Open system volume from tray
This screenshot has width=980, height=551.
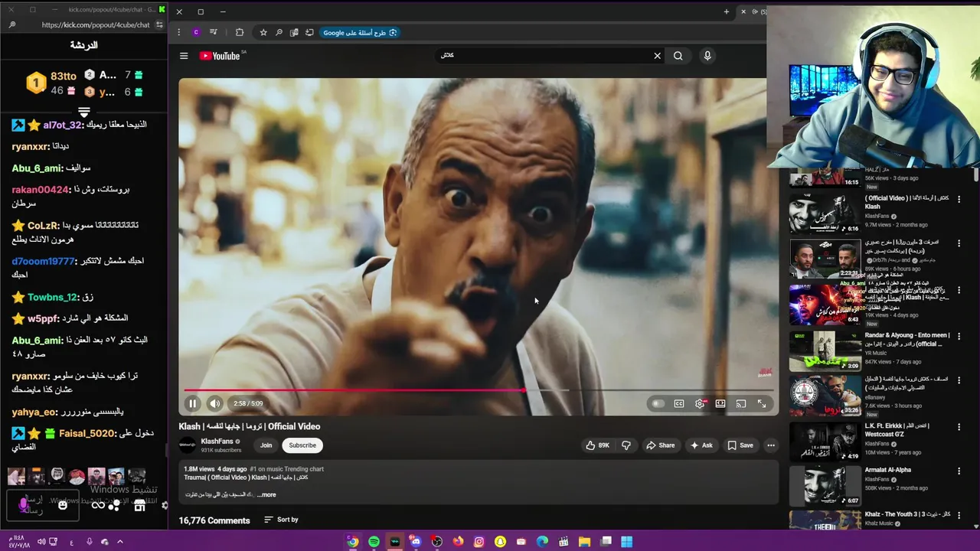[x=41, y=542]
